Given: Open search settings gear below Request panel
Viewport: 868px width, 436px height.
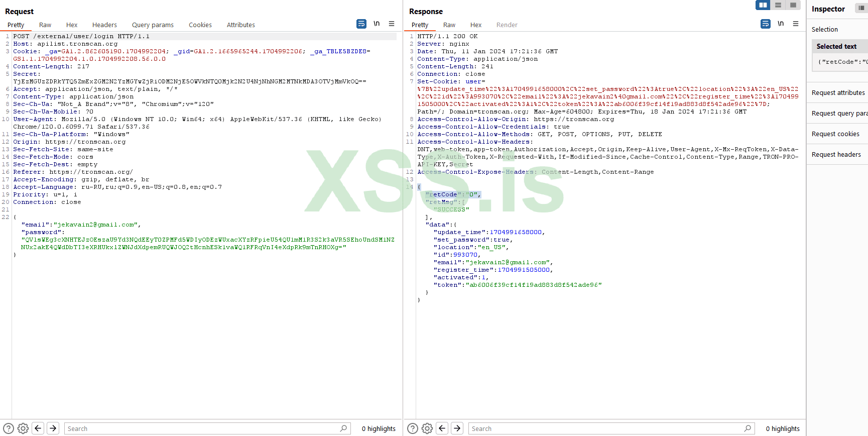Looking at the screenshot, I should coord(23,428).
